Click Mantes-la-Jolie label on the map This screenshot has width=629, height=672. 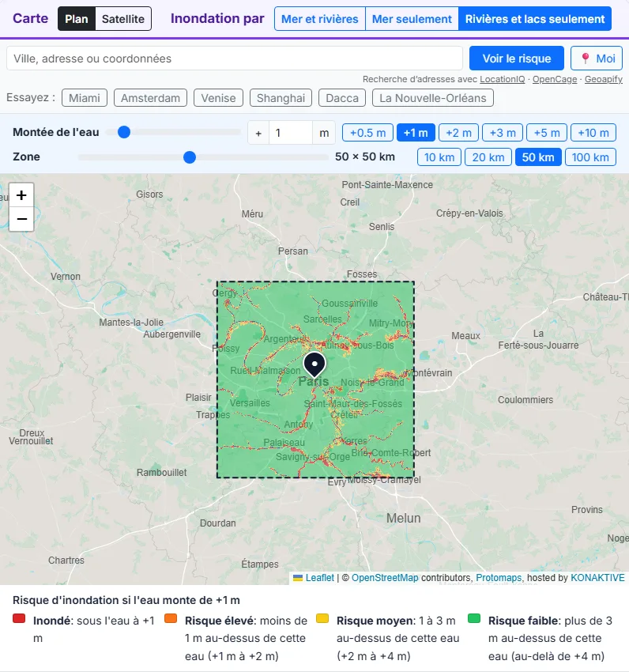131,323
